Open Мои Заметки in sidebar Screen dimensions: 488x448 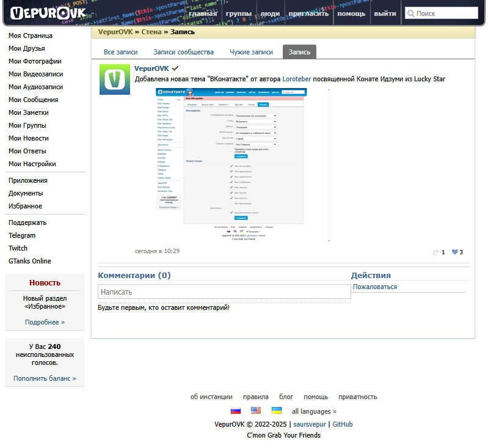(29, 112)
